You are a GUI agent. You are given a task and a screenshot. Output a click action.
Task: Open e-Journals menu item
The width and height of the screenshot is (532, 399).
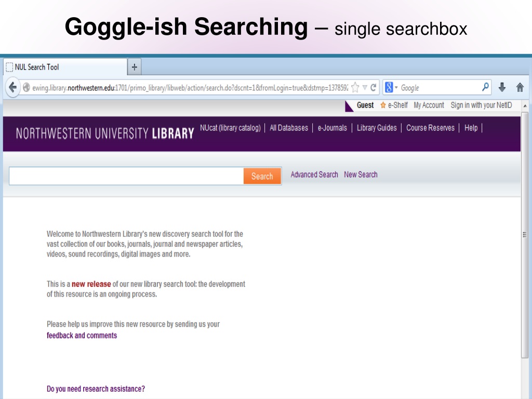332,128
